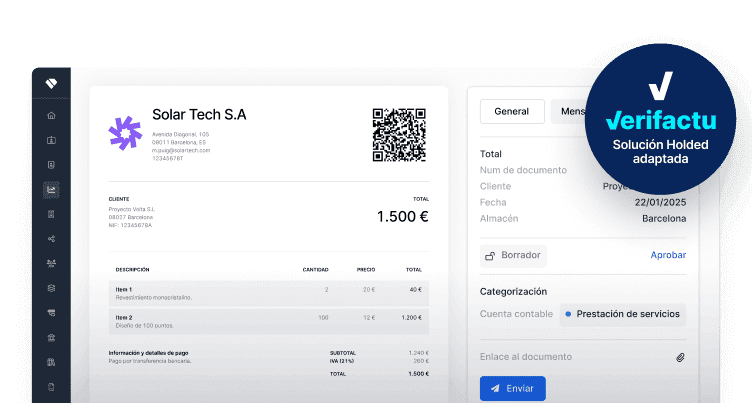Click the Holded logo in the sidebar
The height and width of the screenshot is (403, 752).
(x=51, y=83)
